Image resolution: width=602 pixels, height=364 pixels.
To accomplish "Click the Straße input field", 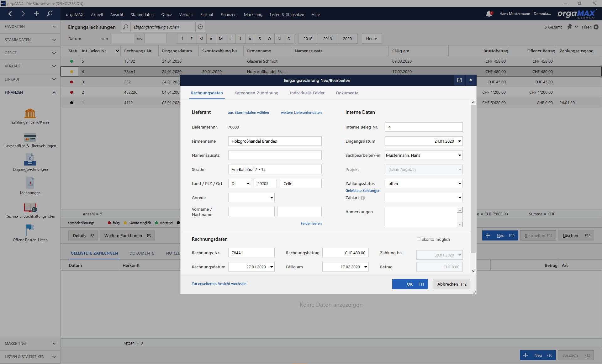I will [275, 170].
